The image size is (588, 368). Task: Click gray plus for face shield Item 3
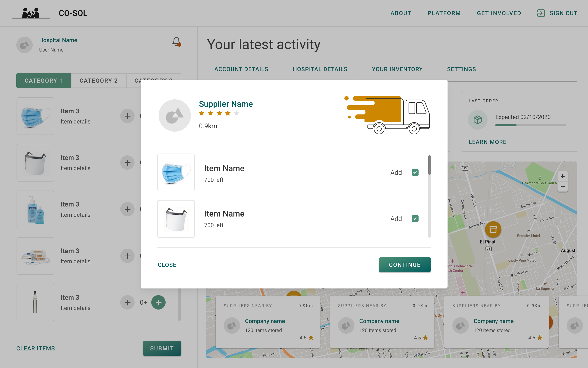pyautogui.click(x=127, y=163)
